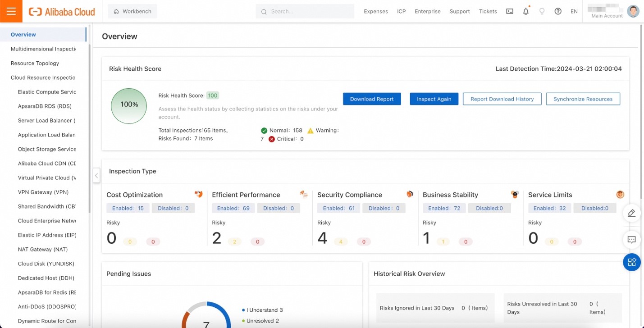The height and width of the screenshot is (328, 644).
Task: Click the Unresolved 2 legend entry
Action: click(260, 321)
